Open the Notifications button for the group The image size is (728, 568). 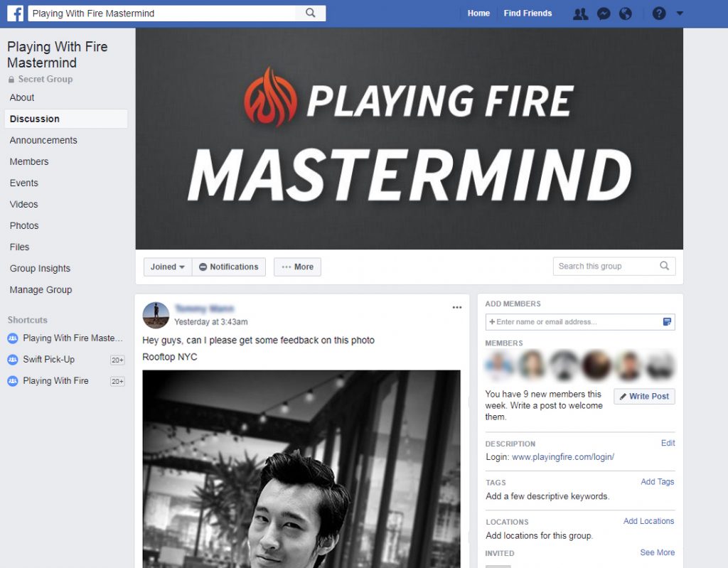[229, 267]
